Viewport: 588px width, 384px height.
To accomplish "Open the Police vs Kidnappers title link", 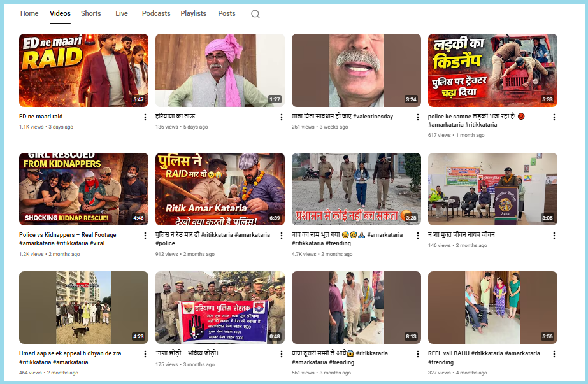I will [68, 235].
